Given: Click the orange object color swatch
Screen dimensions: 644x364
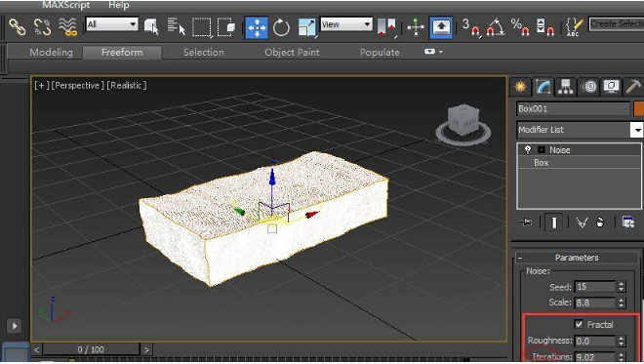Looking at the screenshot, I should (639, 109).
